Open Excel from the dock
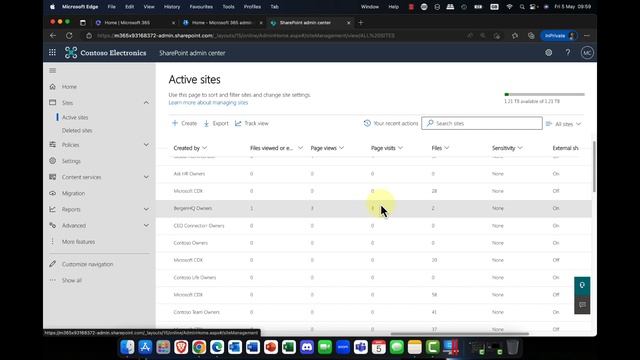The image size is (640, 360). (289, 347)
